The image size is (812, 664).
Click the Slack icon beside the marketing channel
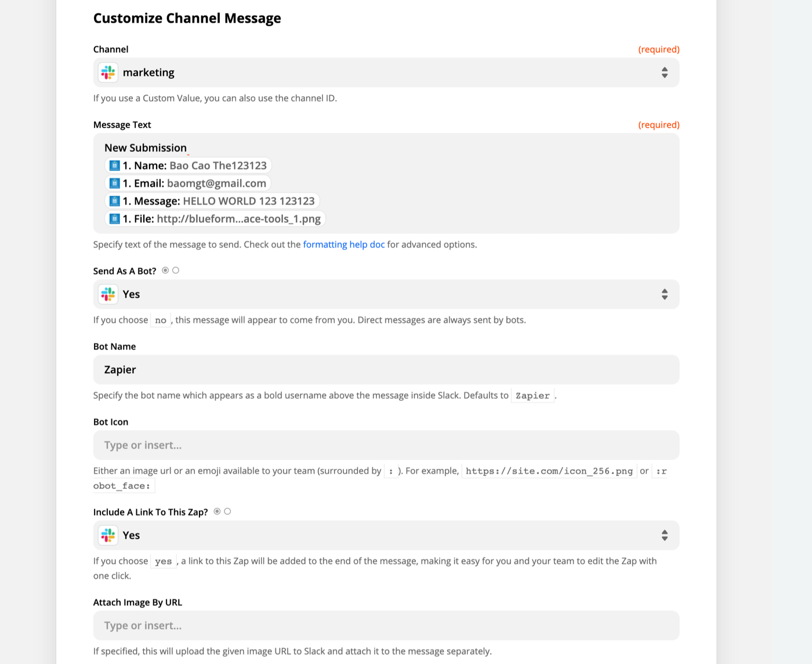point(108,72)
